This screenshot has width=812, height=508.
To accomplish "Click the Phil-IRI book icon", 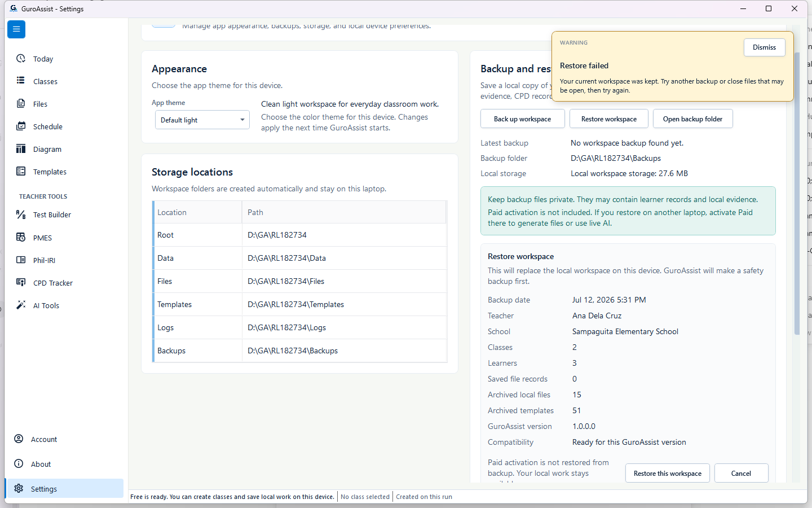I will pyautogui.click(x=21, y=260).
